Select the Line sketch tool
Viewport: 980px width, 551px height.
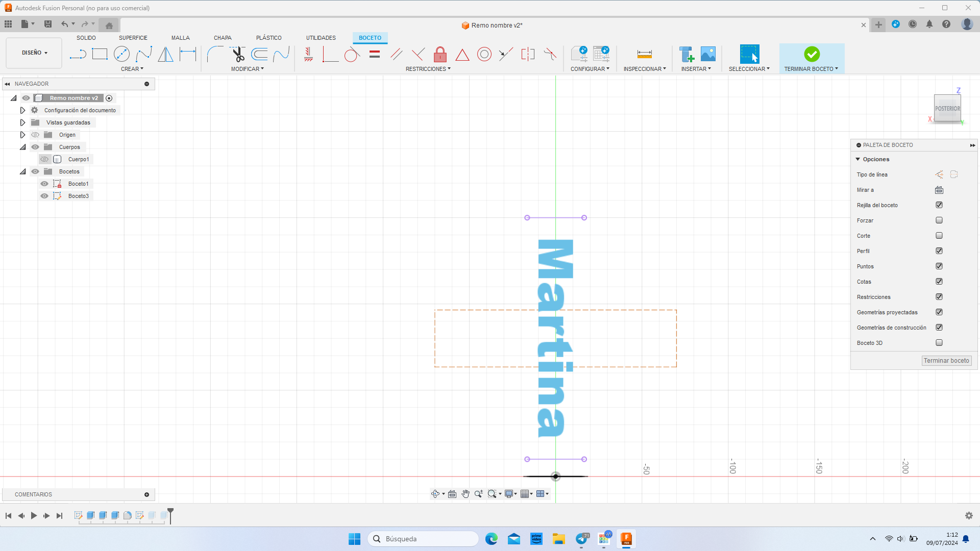tap(78, 54)
